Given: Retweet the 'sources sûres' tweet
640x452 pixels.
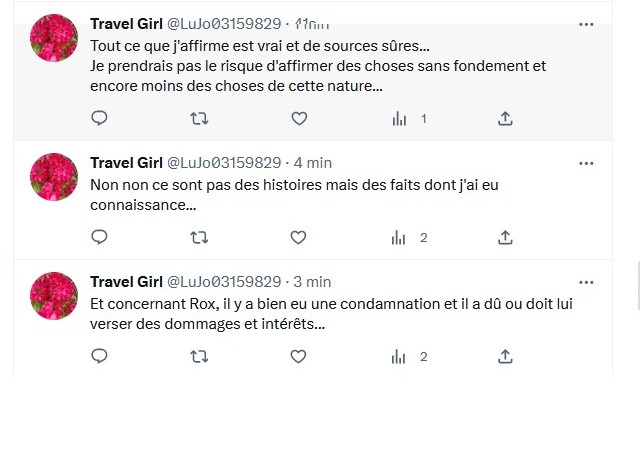Looking at the screenshot, I should click(199, 119).
